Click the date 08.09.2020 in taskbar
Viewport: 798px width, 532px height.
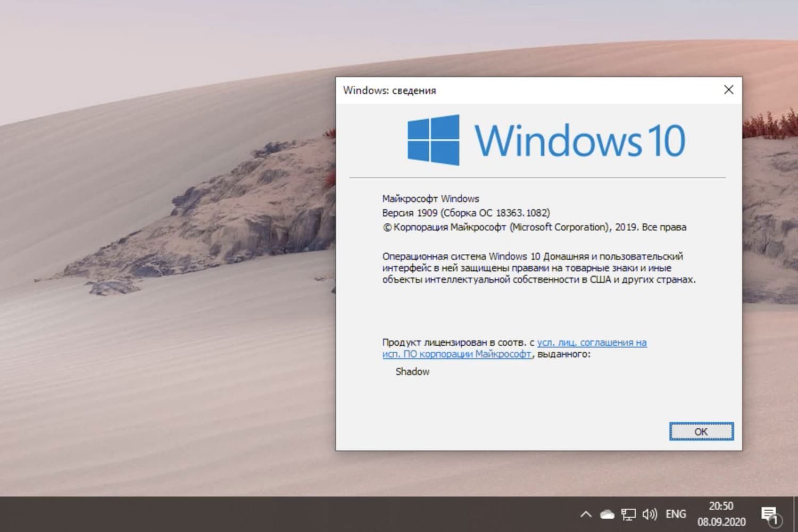tap(721, 522)
